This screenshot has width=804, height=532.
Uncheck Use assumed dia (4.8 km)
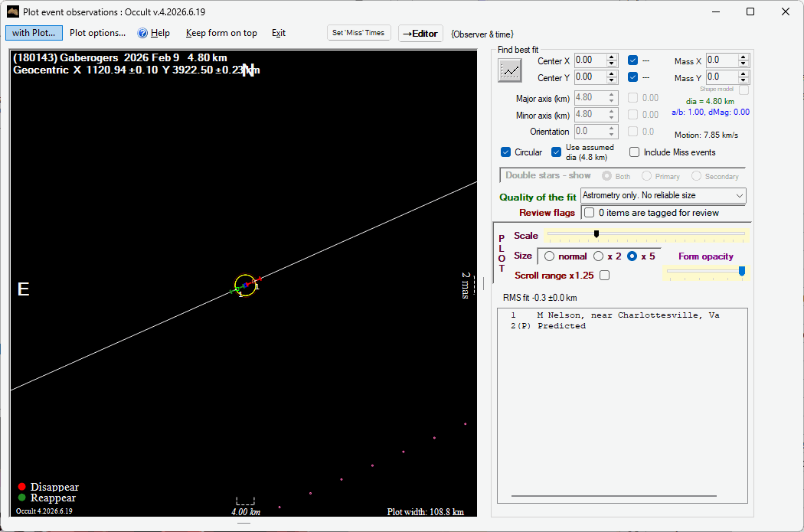(557, 152)
